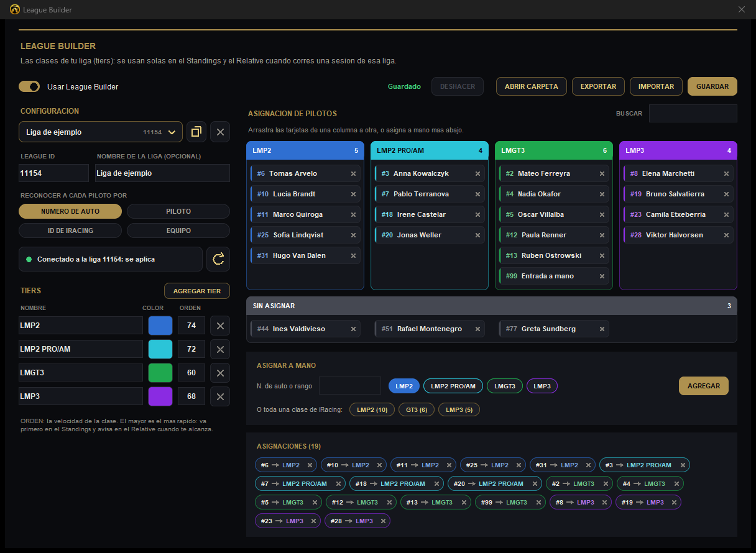Remove Entrada a mano card
Image resolution: width=756 pixels, height=553 pixels.
[x=602, y=276]
